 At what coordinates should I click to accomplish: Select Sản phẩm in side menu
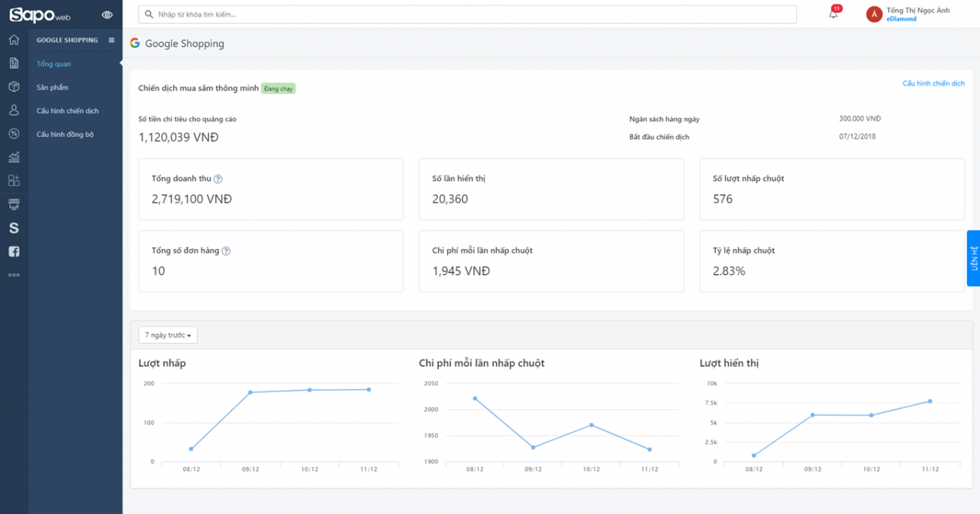coord(52,87)
